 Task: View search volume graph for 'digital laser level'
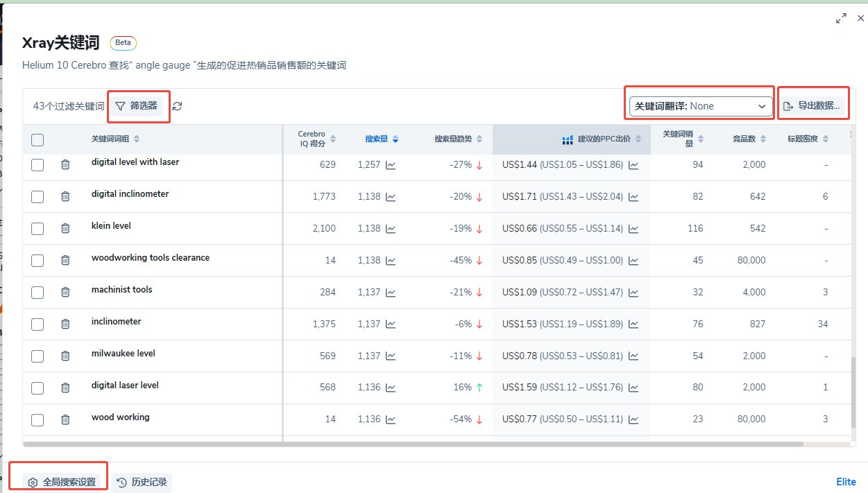pyautogui.click(x=391, y=388)
